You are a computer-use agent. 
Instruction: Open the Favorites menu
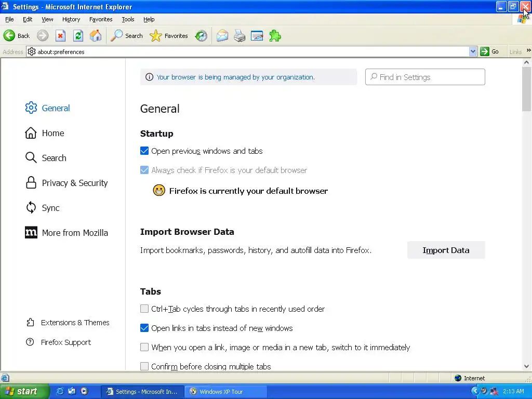(x=101, y=19)
